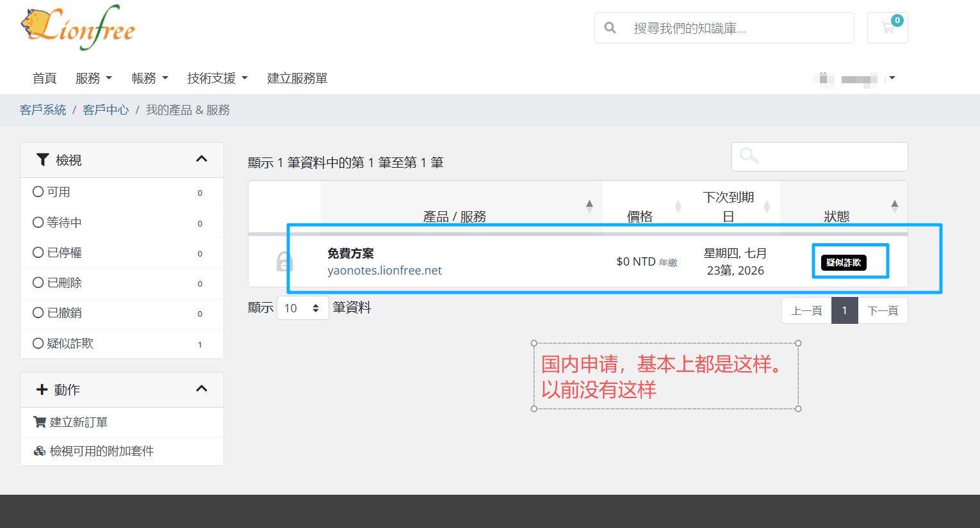Click the cubes icon beside 檢視可用的附加套件
The width and height of the screenshot is (980, 528).
[40, 451]
